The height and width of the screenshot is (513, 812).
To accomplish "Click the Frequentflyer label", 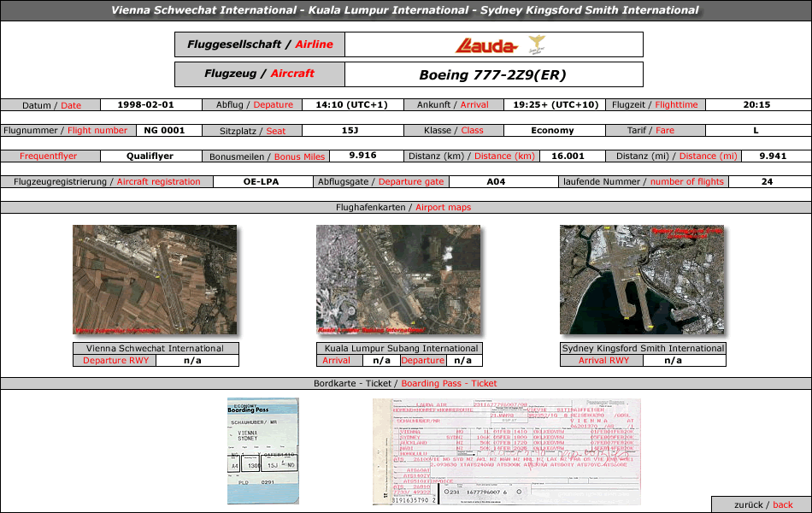I will [50, 156].
